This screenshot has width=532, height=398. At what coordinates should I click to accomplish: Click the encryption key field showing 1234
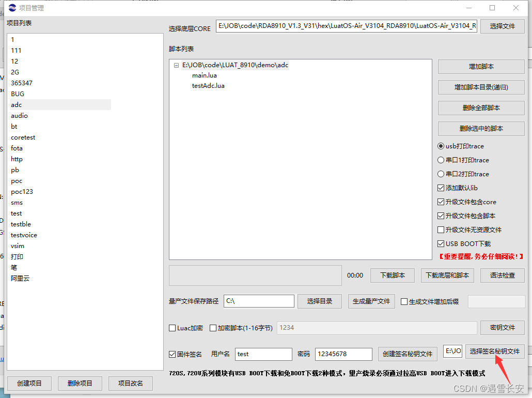377,328
